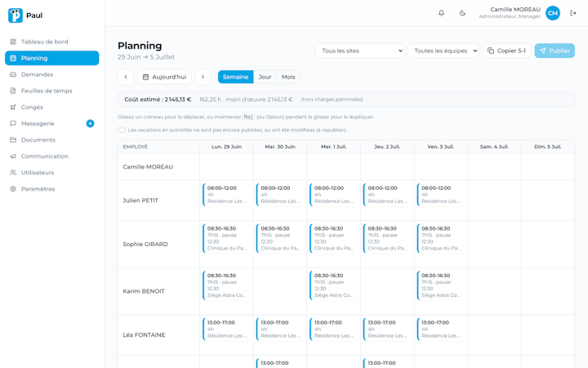Expand the Tous les sites dropdown

[x=359, y=51]
